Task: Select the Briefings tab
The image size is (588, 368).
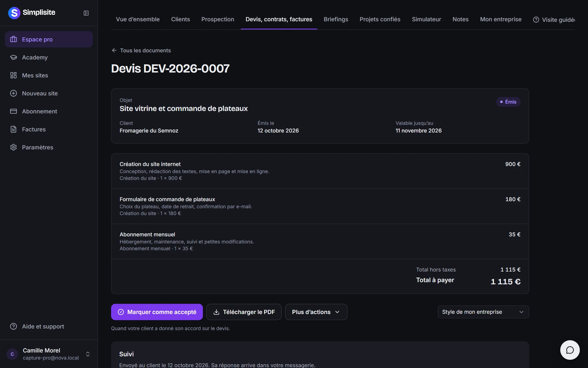Action: [336, 19]
